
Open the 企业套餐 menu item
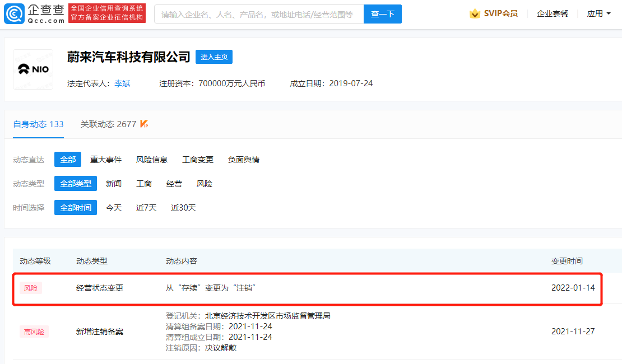pos(553,13)
